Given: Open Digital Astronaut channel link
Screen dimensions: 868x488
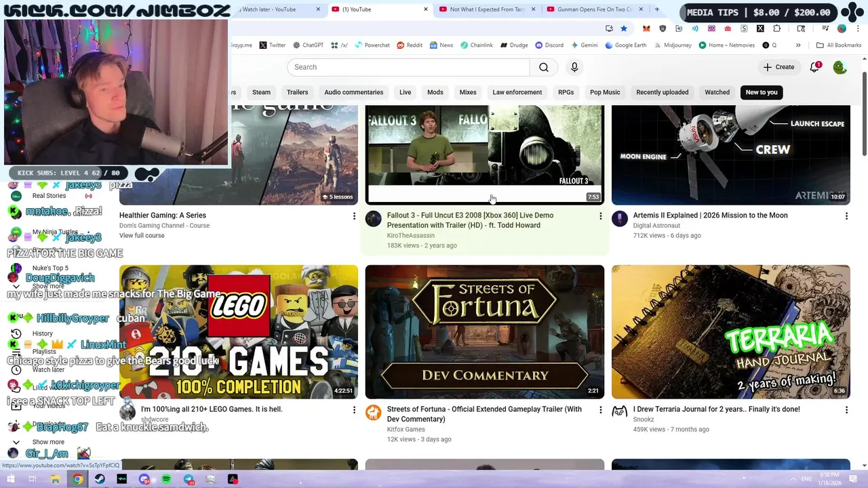Looking at the screenshot, I should pyautogui.click(x=656, y=225).
